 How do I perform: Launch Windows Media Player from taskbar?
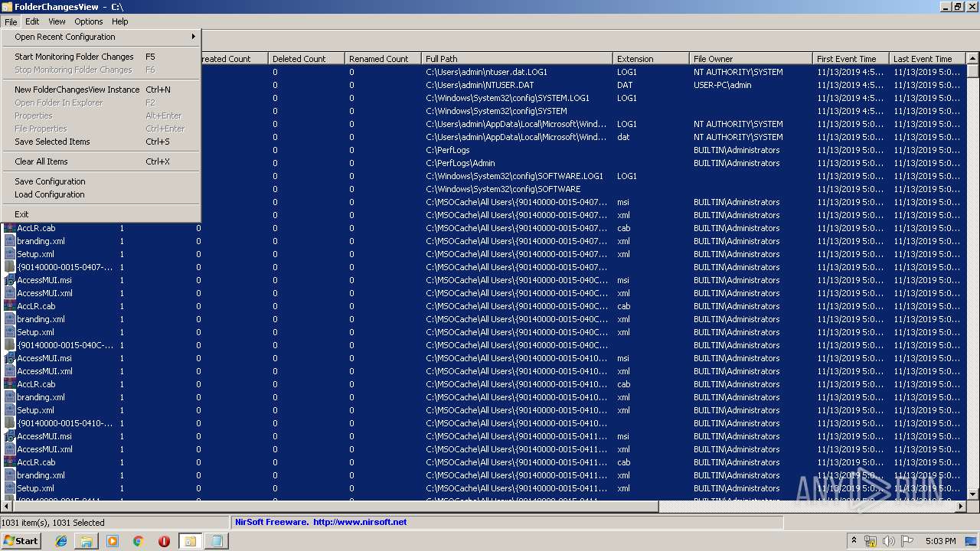click(113, 541)
